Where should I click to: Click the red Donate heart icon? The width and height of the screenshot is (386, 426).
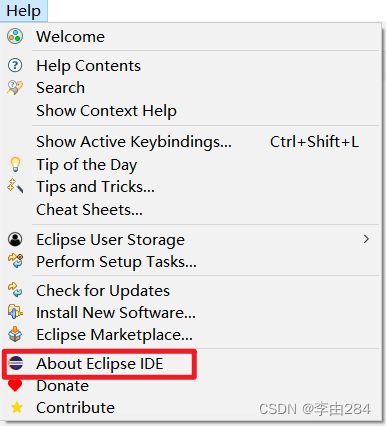(x=15, y=385)
